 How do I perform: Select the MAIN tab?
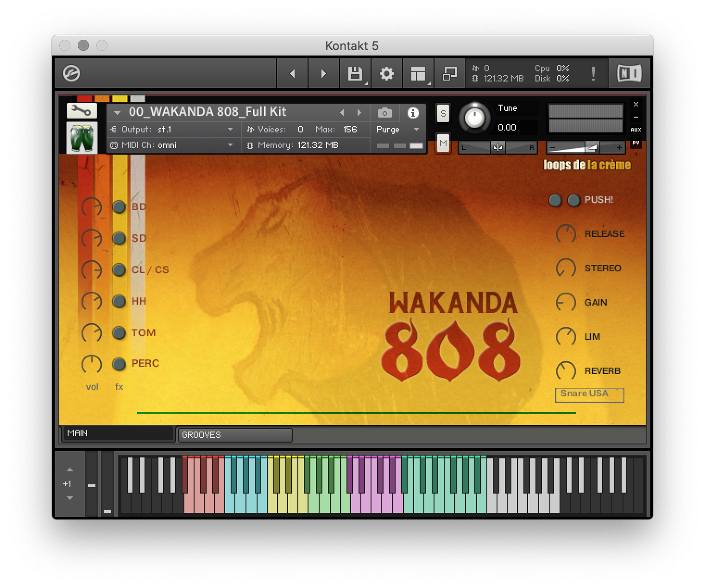point(118,433)
